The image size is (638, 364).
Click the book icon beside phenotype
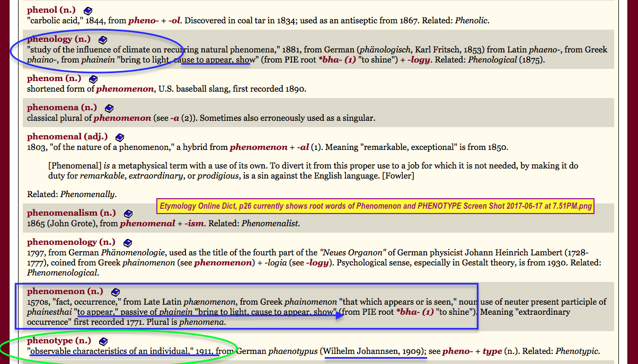pos(103,341)
